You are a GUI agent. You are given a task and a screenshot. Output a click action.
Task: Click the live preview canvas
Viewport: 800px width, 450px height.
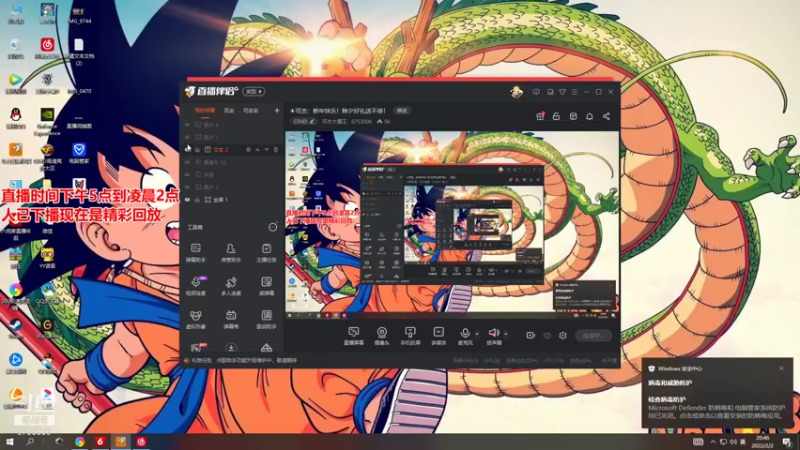[452, 225]
